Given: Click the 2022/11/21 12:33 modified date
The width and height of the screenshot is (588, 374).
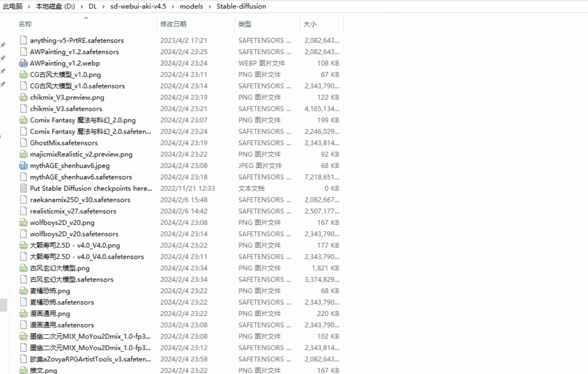Looking at the screenshot, I should pos(187,188).
